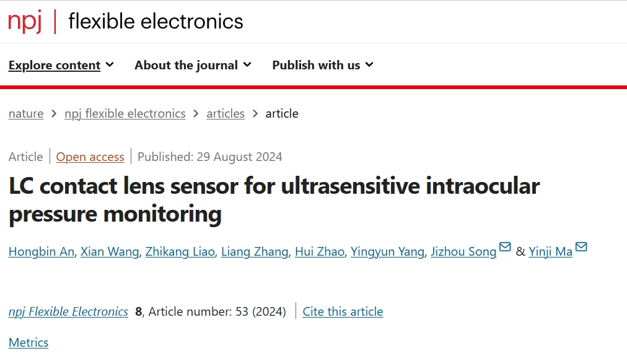Navigate to the articles breadcrumb
This screenshot has height=364, width=627.
pyautogui.click(x=226, y=114)
